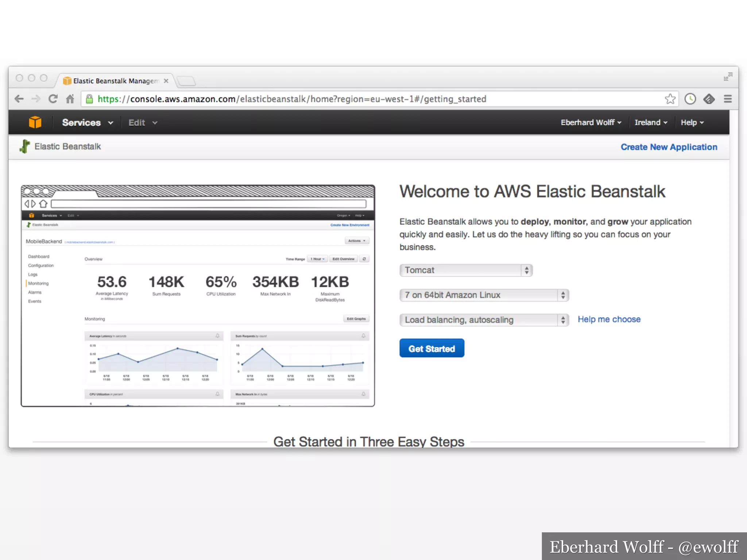Click the Help me choose link
Image resolution: width=747 pixels, height=560 pixels.
click(x=609, y=319)
